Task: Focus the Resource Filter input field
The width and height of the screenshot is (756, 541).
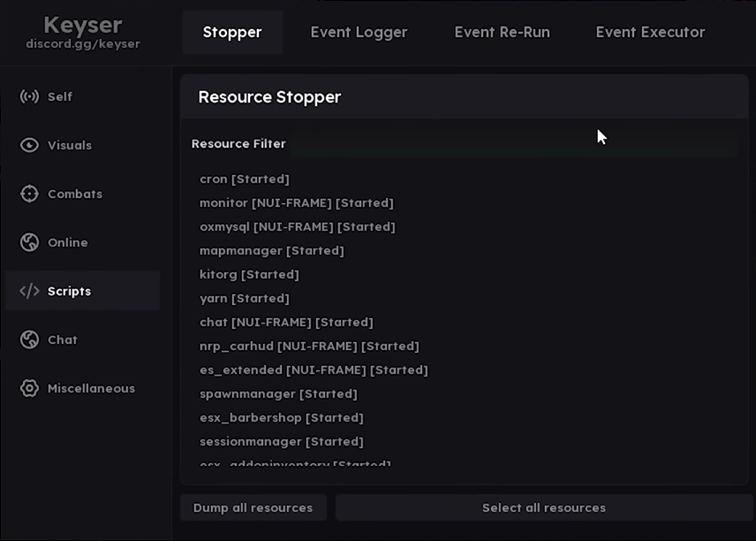Action: point(512,144)
